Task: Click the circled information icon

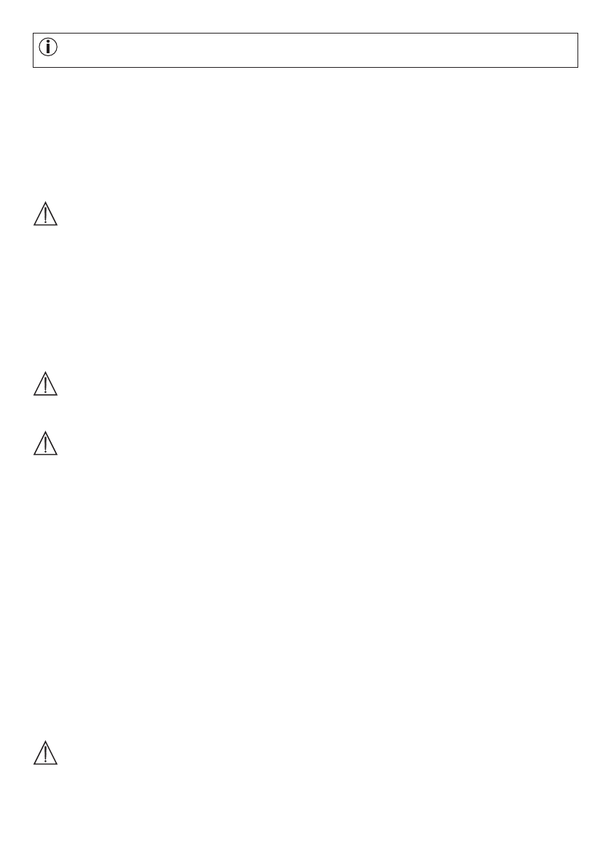Action: point(48,47)
